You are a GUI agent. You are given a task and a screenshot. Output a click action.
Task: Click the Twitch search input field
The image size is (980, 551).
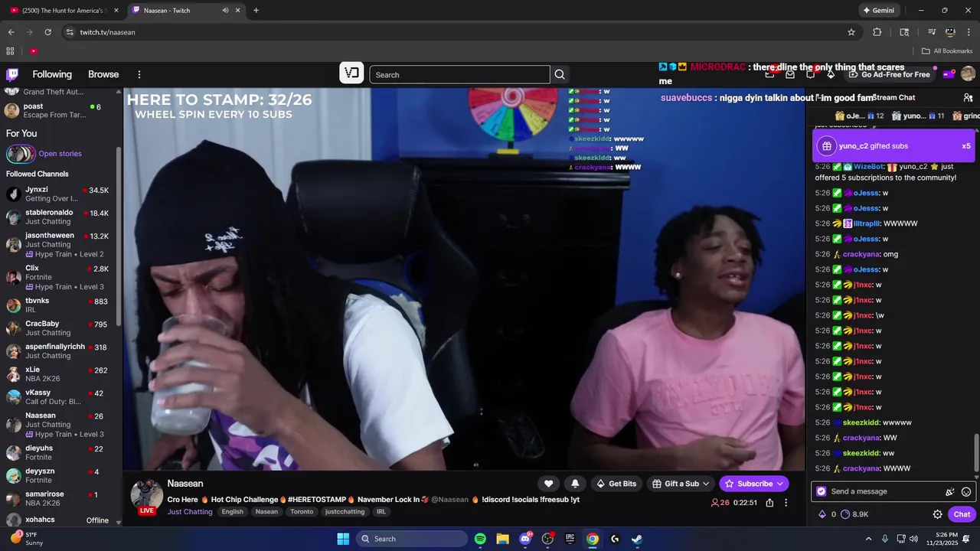459,74
